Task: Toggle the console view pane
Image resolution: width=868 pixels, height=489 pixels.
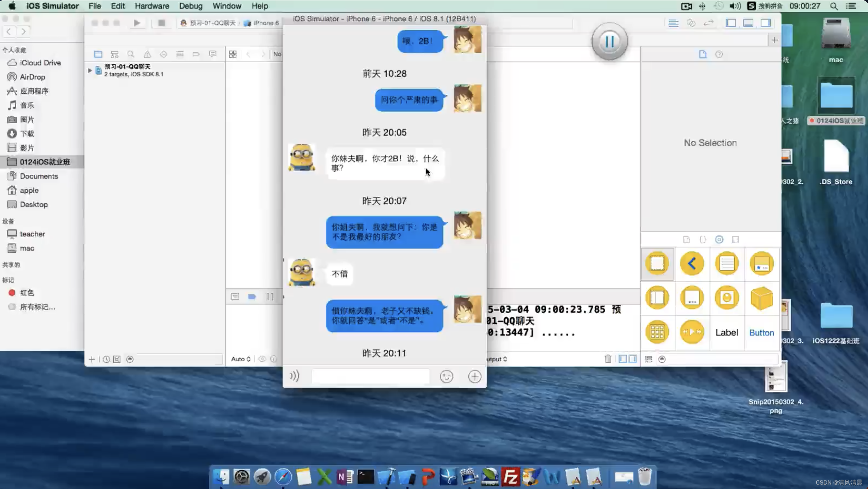Action: (633, 359)
